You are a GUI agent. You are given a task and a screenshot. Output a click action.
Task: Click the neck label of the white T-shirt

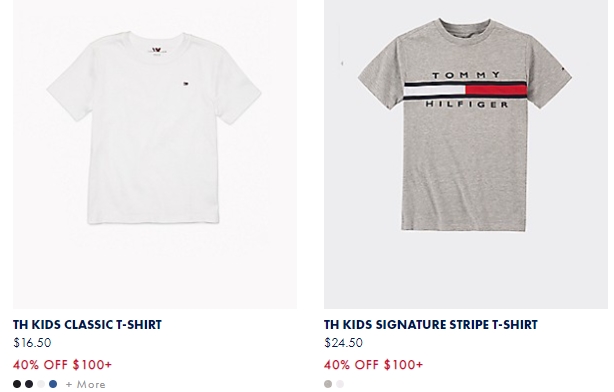(157, 51)
